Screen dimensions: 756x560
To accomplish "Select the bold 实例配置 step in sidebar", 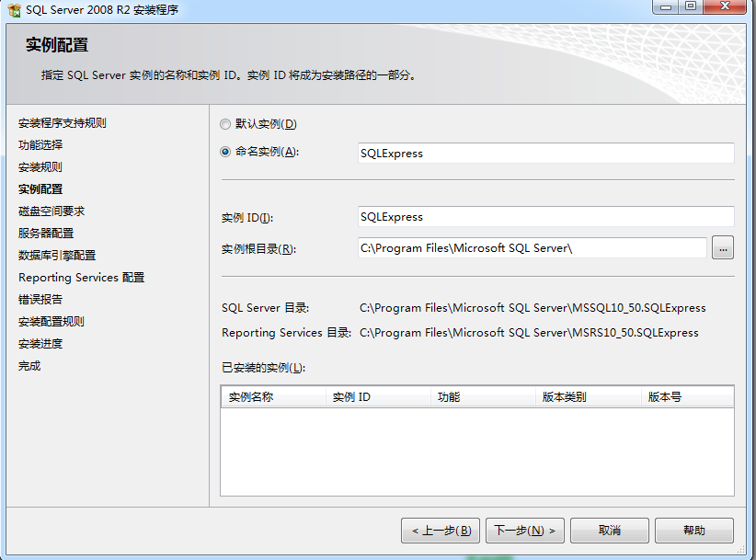I will click(40, 189).
